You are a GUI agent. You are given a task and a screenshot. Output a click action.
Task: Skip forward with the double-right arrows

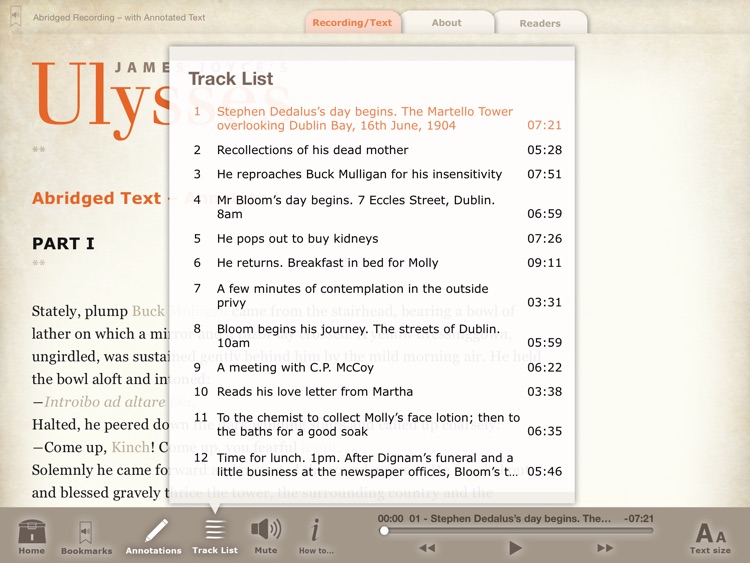[x=605, y=548]
